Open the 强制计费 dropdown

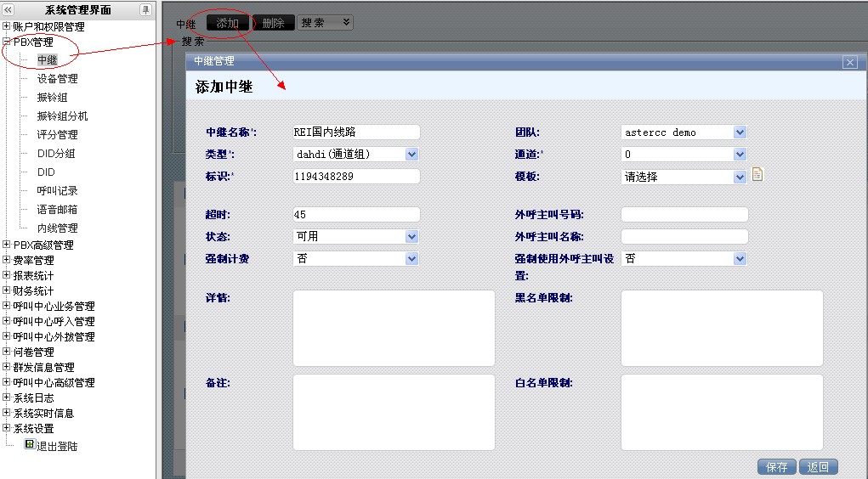coord(411,259)
